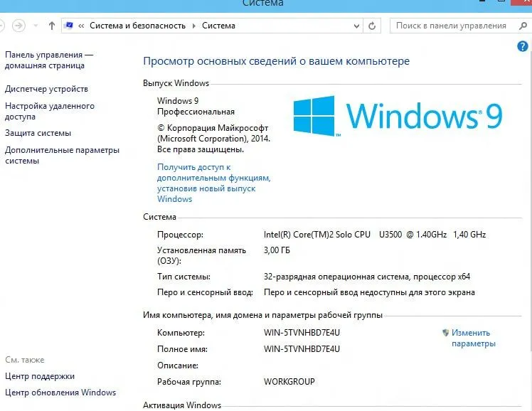Screen dimensions: 532x411
Task: Select the WIN-5TVNHBD7E4U value next to Компьютер
Action: [302, 333]
